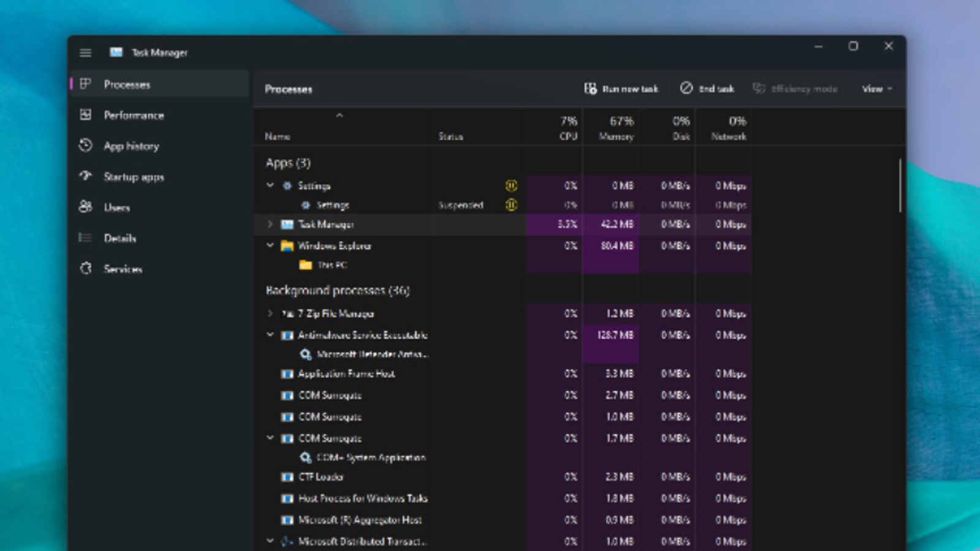Image resolution: width=980 pixels, height=551 pixels.
Task: Click the 2.3 MB memory value
Action: click(x=619, y=476)
